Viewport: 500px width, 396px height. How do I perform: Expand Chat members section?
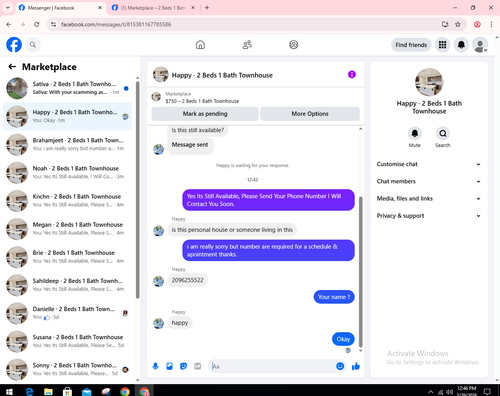[429, 181]
